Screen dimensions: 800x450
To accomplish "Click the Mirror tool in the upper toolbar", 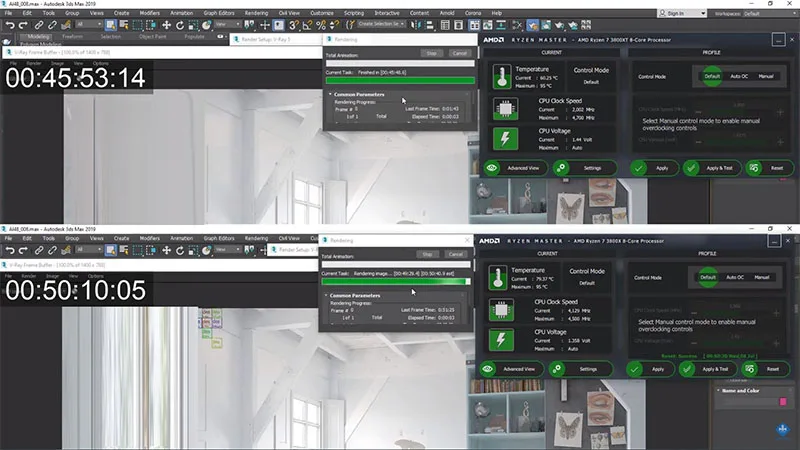I will 416,24.
